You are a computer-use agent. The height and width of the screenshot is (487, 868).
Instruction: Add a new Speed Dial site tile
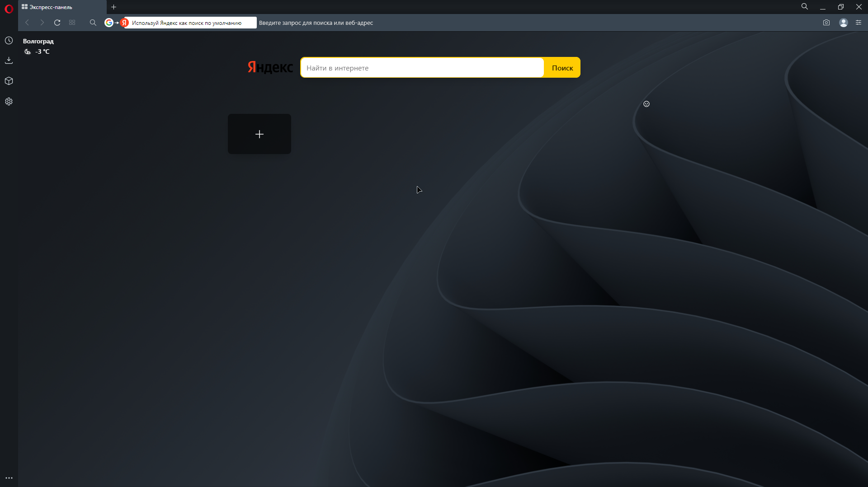tap(259, 134)
